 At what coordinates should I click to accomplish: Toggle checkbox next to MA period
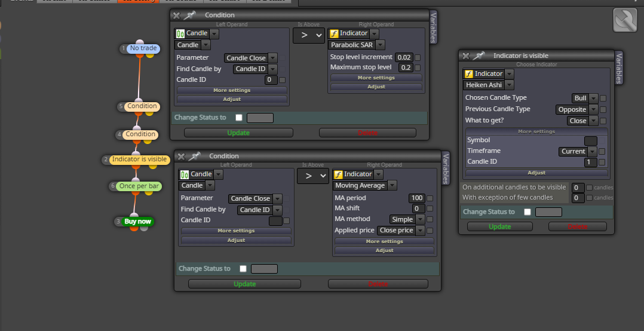[430, 198]
